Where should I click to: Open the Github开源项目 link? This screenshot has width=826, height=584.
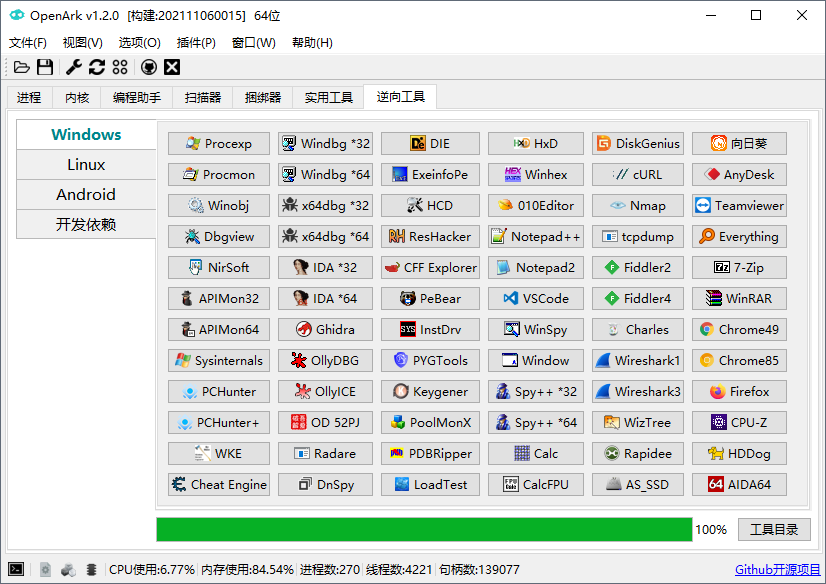pos(778,570)
